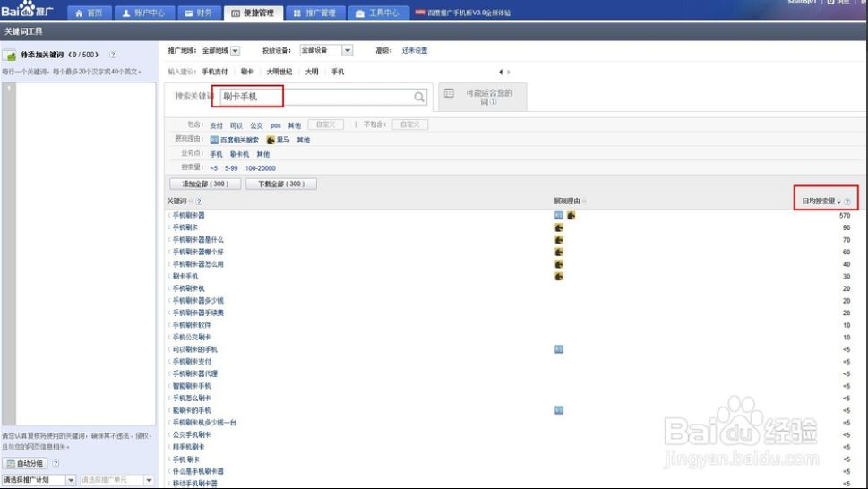Filter keywords containing 支付
The image size is (868, 489).
(x=217, y=125)
